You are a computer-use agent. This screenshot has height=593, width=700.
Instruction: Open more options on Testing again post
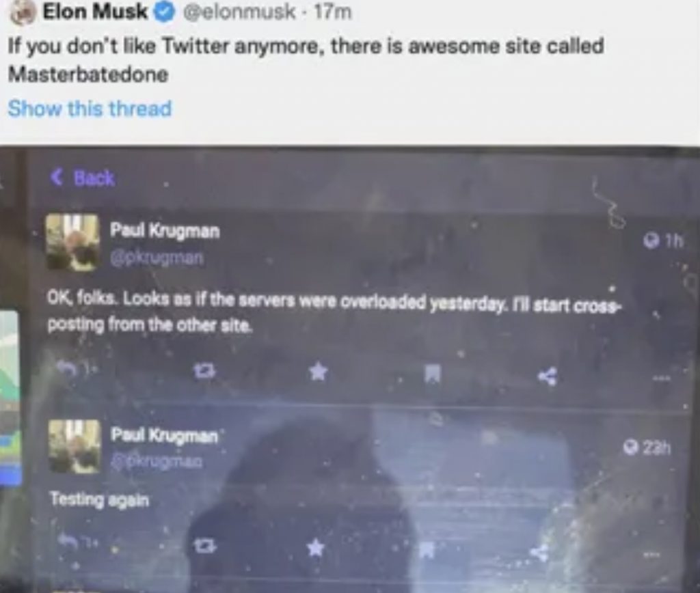pyautogui.click(x=652, y=555)
